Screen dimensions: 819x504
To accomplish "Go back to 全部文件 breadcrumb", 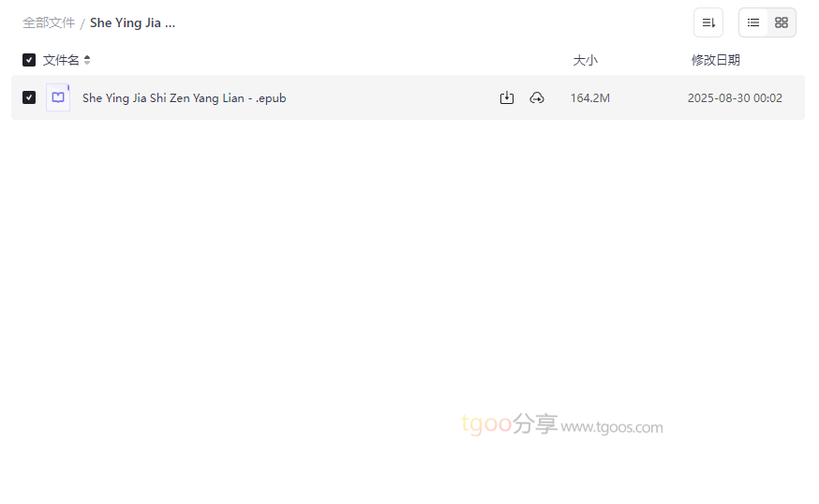I will [x=49, y=22].
